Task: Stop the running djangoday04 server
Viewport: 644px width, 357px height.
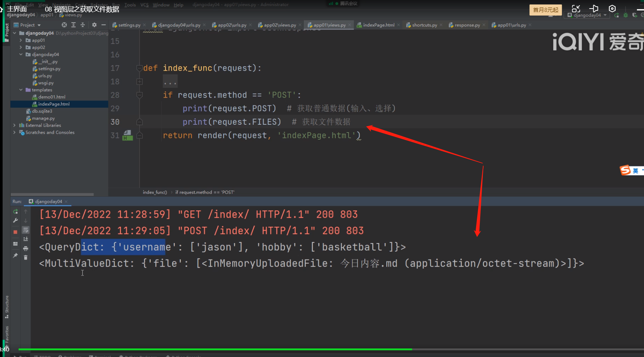Action: coord(15,232)
